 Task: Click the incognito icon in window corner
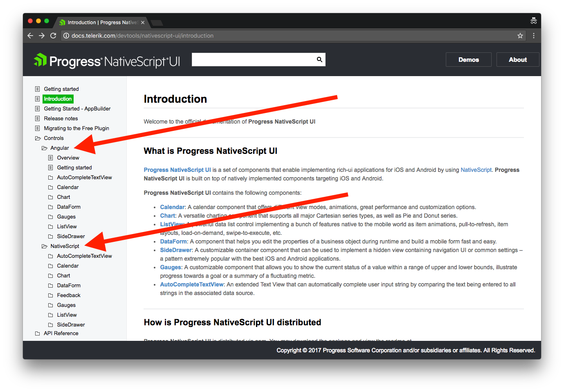point(534,20)
